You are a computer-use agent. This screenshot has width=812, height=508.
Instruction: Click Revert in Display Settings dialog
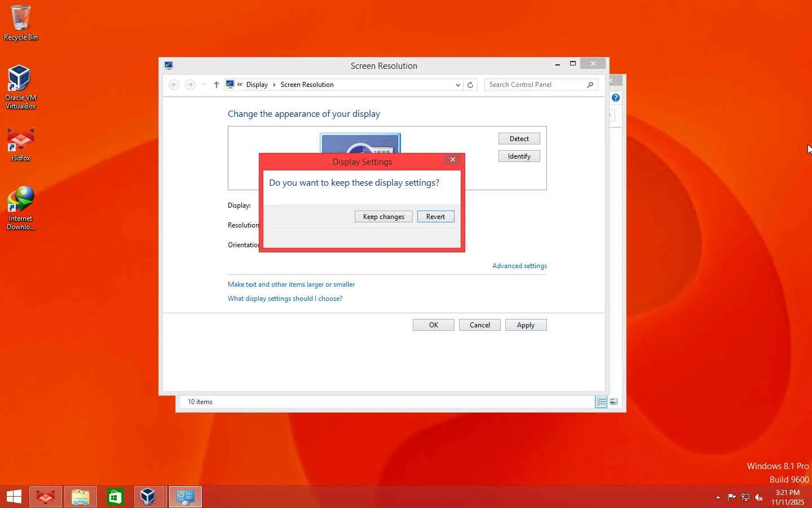(435, 217)
